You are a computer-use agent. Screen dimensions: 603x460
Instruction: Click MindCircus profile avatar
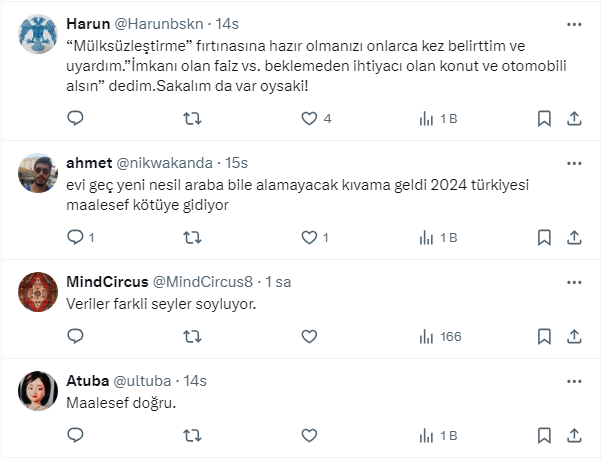[38, 291]
